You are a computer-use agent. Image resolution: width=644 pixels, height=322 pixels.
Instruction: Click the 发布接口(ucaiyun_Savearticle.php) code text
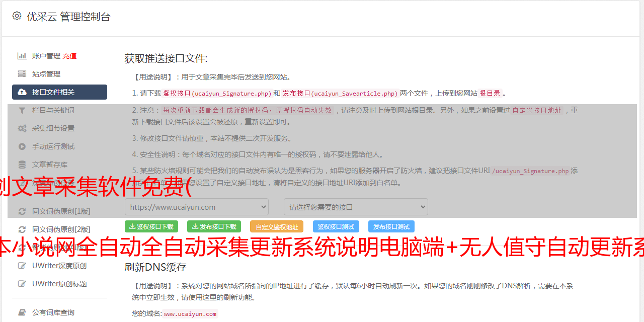tap(340, 93)
